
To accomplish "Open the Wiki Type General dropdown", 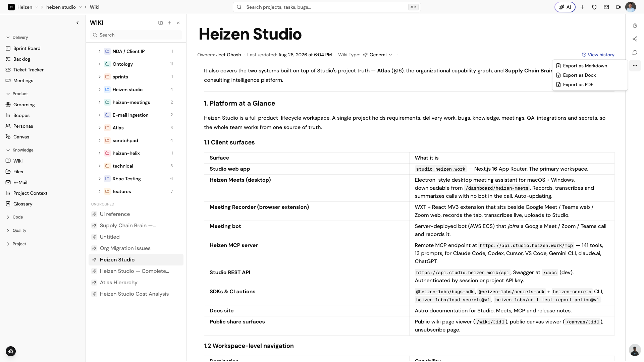I will tap(378, 55).
